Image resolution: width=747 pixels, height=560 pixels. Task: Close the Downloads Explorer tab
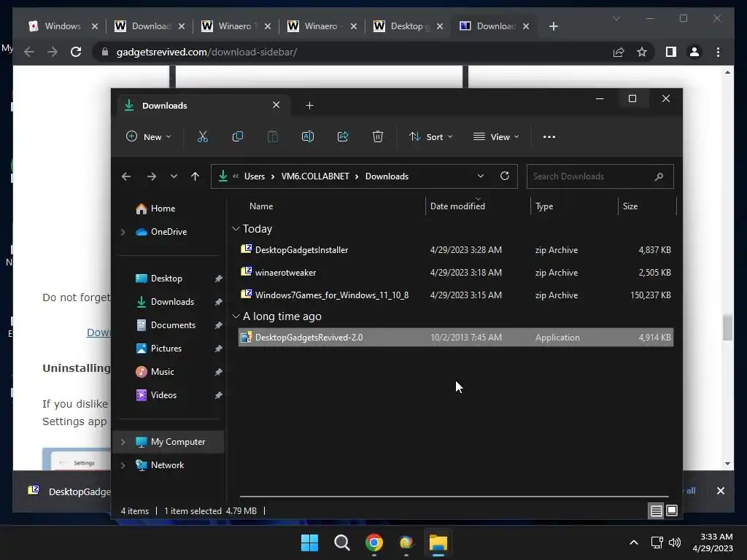pos(276,105)
